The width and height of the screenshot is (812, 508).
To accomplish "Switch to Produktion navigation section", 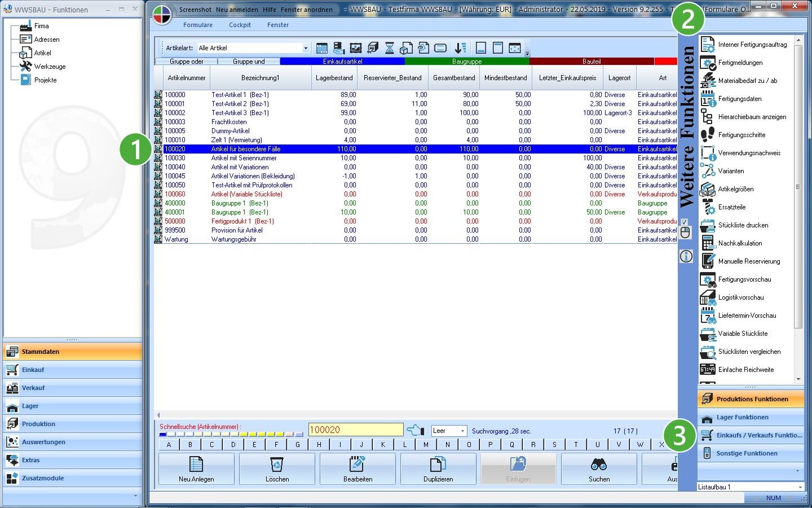I will [x=72, y=424].
